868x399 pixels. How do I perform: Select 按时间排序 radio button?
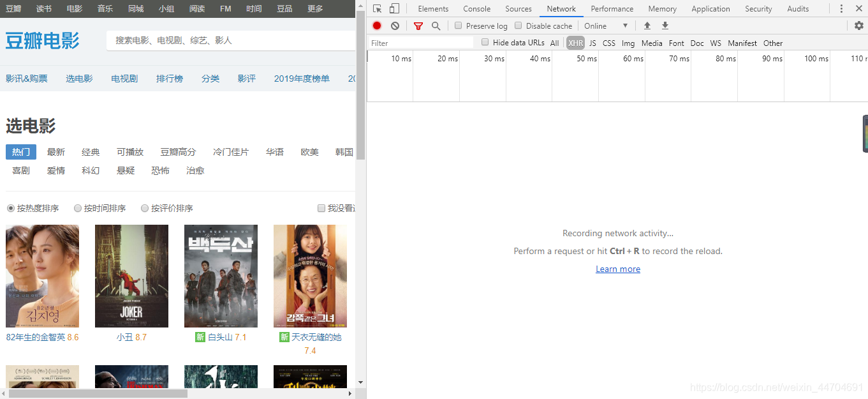pos(78,208)
